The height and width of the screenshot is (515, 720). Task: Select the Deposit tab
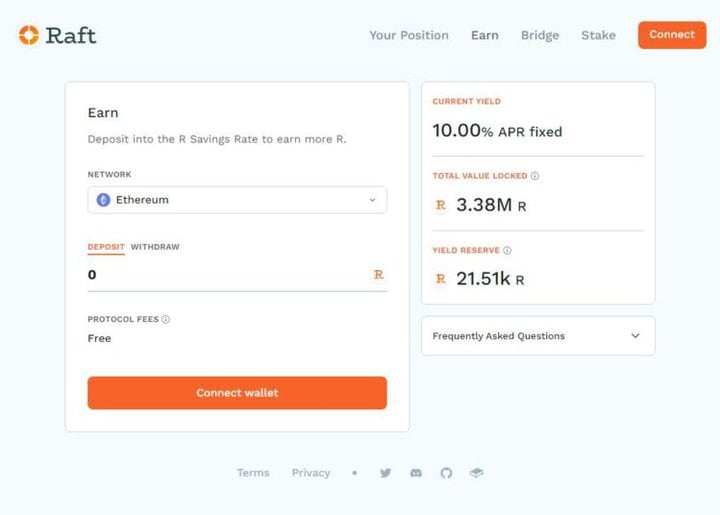pos(106,247)
